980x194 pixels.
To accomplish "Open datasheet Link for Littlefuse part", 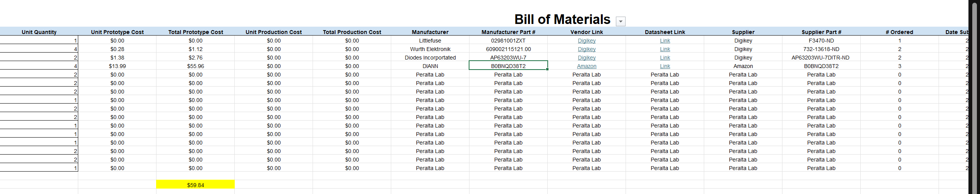I will pos(665,41).
